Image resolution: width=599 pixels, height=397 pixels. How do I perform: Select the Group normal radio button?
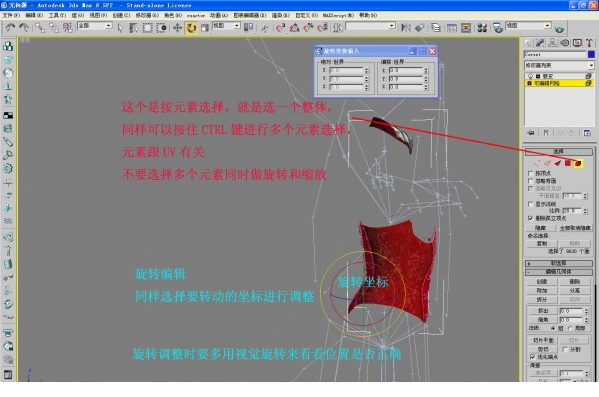point(553,328)
